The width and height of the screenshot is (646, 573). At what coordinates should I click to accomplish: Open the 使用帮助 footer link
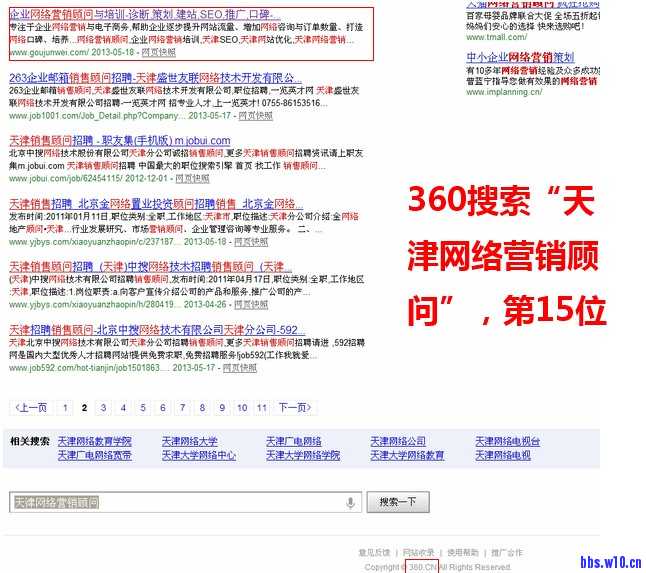point(463,552)
